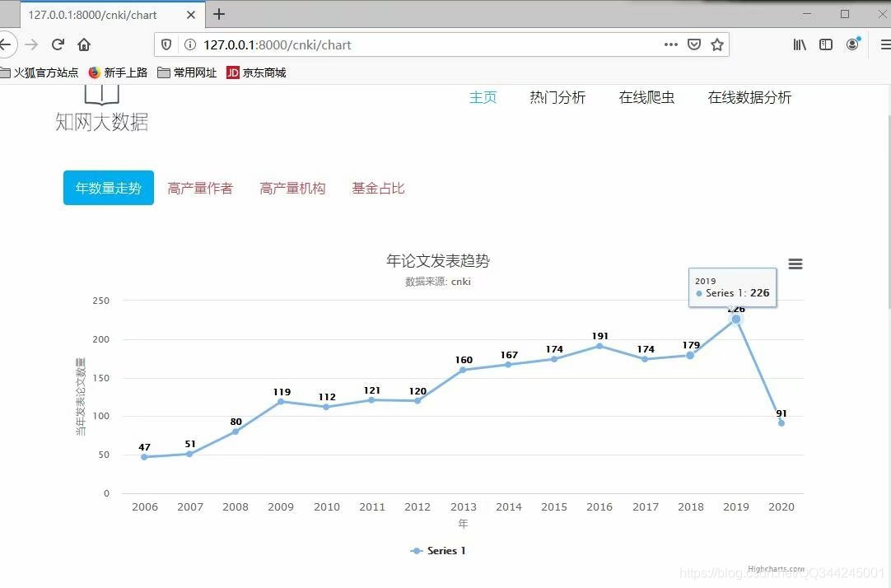Screen dimensions: 891x588
Task: Open the Firefox hamburger menu
Action: coord(885,44)
